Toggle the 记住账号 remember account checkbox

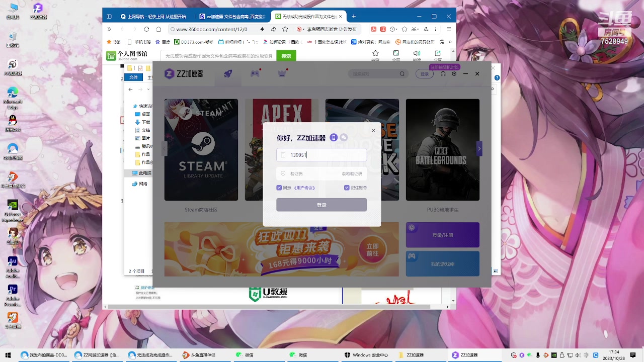347,188
